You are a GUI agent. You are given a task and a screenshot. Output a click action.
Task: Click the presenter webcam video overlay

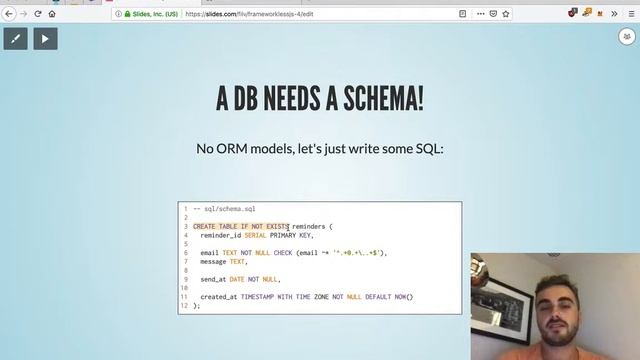point(555,307)
